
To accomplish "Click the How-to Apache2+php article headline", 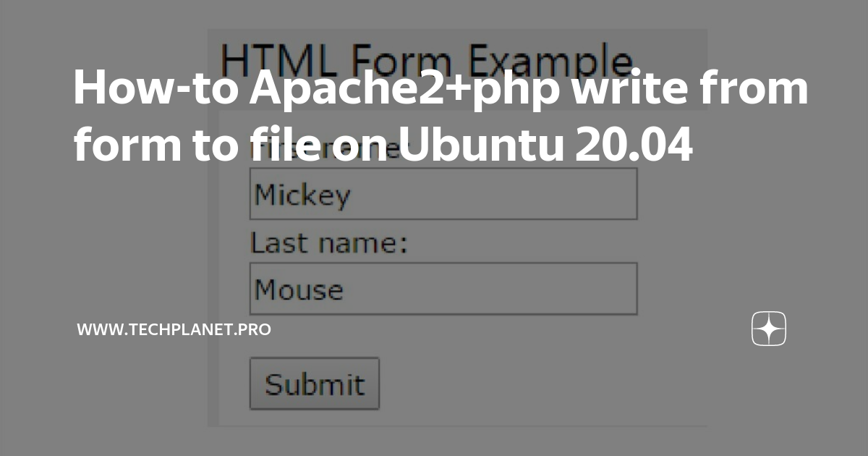I will click(x=441, y=118).
